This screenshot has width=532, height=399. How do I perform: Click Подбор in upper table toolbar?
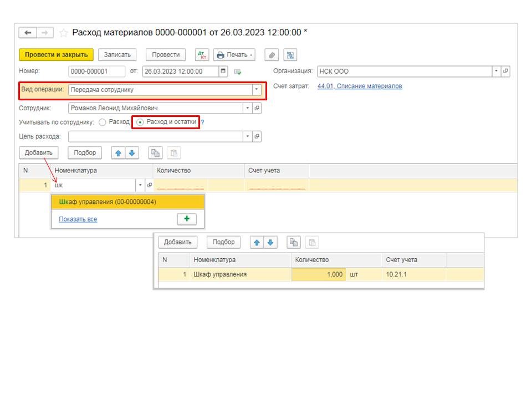click(85, 153)
